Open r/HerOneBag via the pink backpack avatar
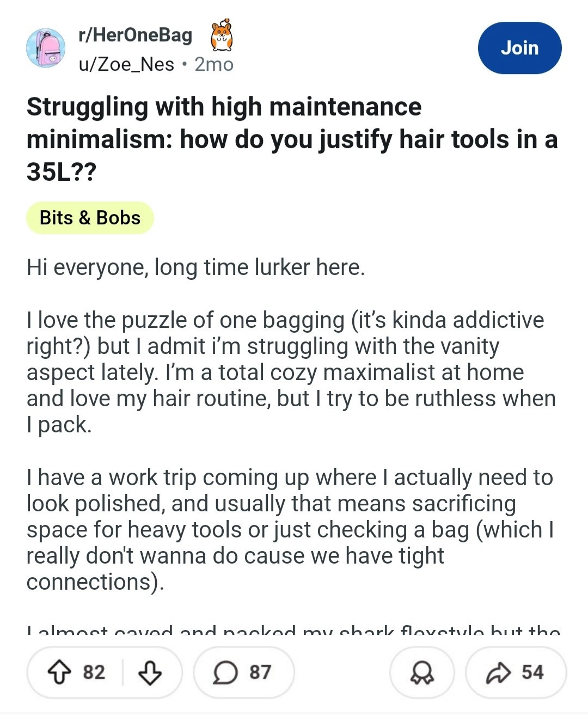The height and width of the screenshot is (715, 588). (46, 48)
